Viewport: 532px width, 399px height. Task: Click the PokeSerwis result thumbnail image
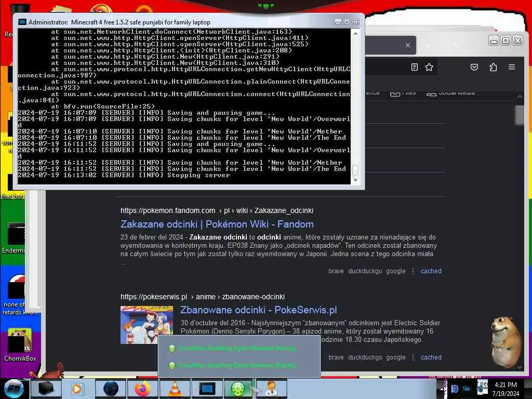(x=147, y=325)
